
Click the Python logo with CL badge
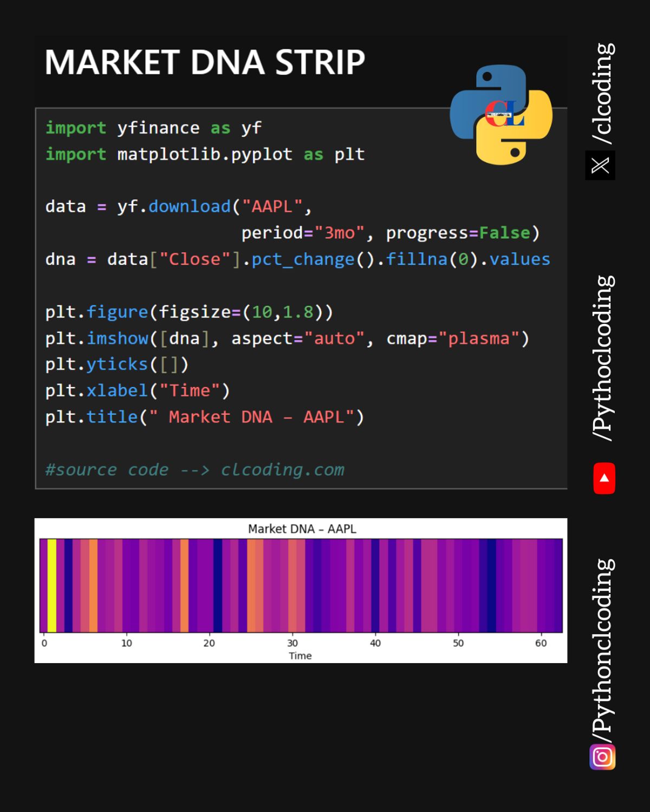coord(501,115)
